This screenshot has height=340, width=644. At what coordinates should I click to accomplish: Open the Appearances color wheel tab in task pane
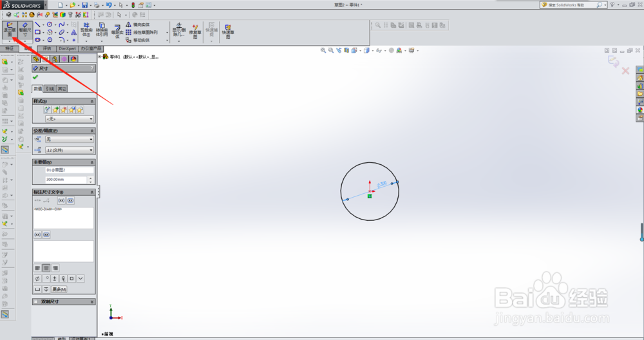(x=640, y=110)
